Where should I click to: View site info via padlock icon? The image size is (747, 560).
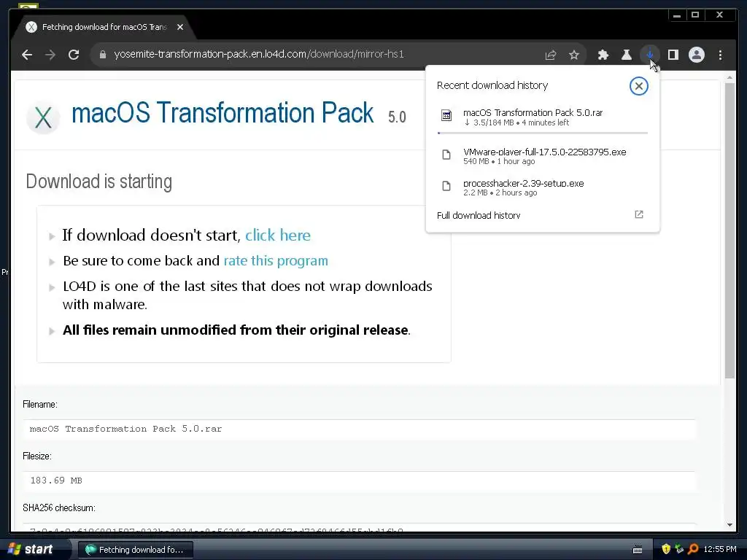click(x=102, y=55)
